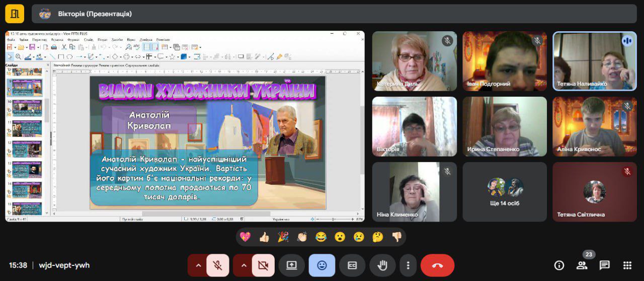The image size is (644, 281).
Task: Click the 'Ще 14 осіб' tile
Action: point(505,192)
